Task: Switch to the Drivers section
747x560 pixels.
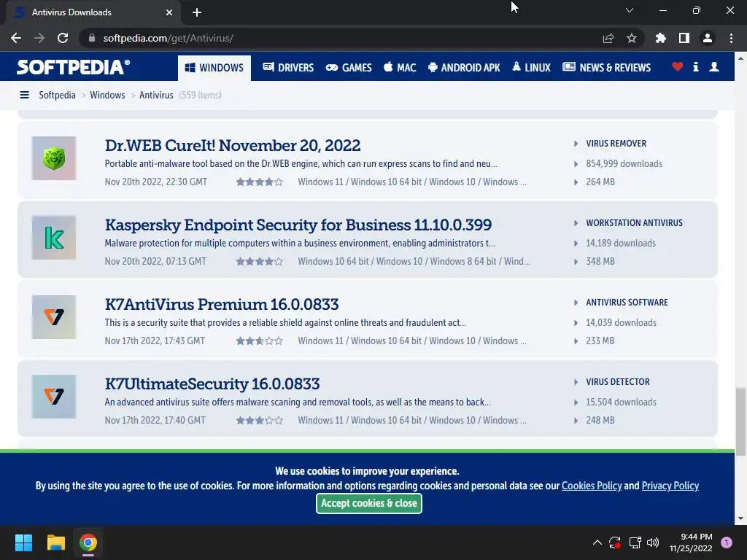Action: pos(288,68)
